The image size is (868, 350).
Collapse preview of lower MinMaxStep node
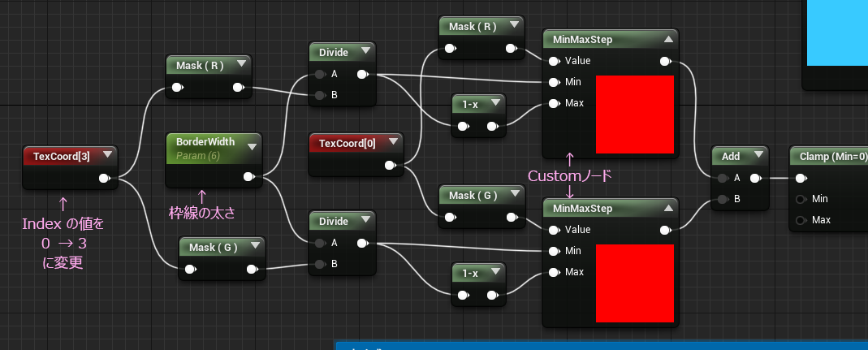point(668,208)
